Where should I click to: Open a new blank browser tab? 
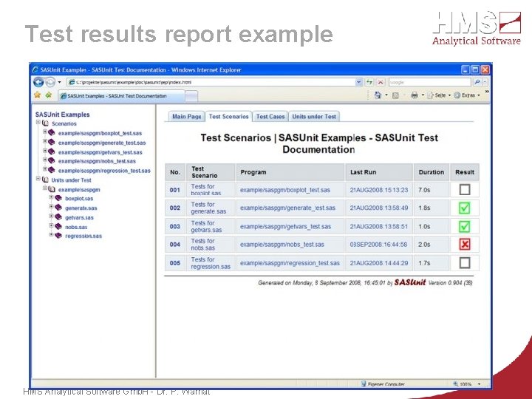191,96
